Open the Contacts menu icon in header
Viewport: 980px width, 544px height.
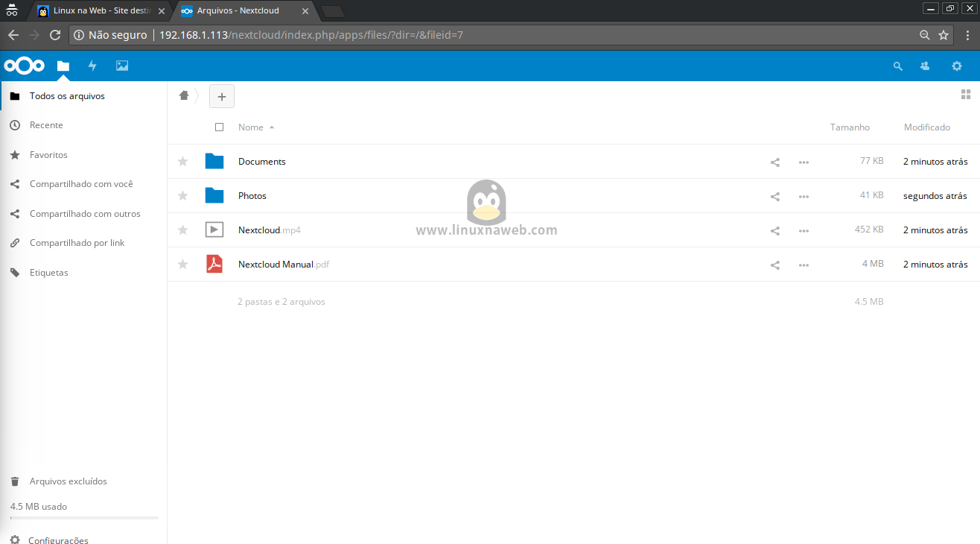pyautogui.click(x=925, y=66)
